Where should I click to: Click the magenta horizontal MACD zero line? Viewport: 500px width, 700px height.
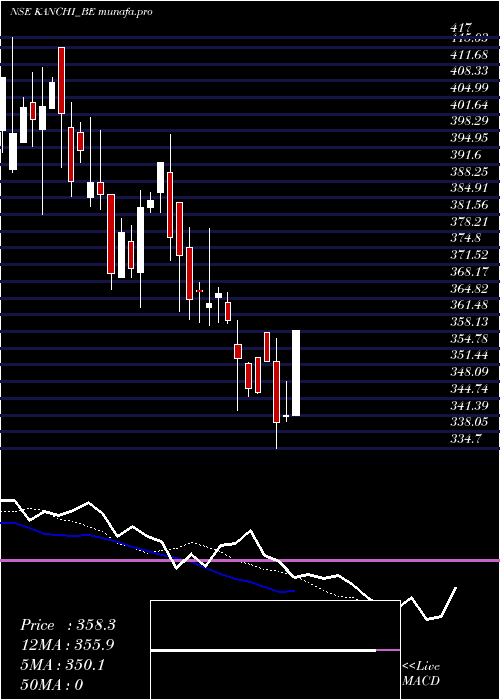(250, 560)
